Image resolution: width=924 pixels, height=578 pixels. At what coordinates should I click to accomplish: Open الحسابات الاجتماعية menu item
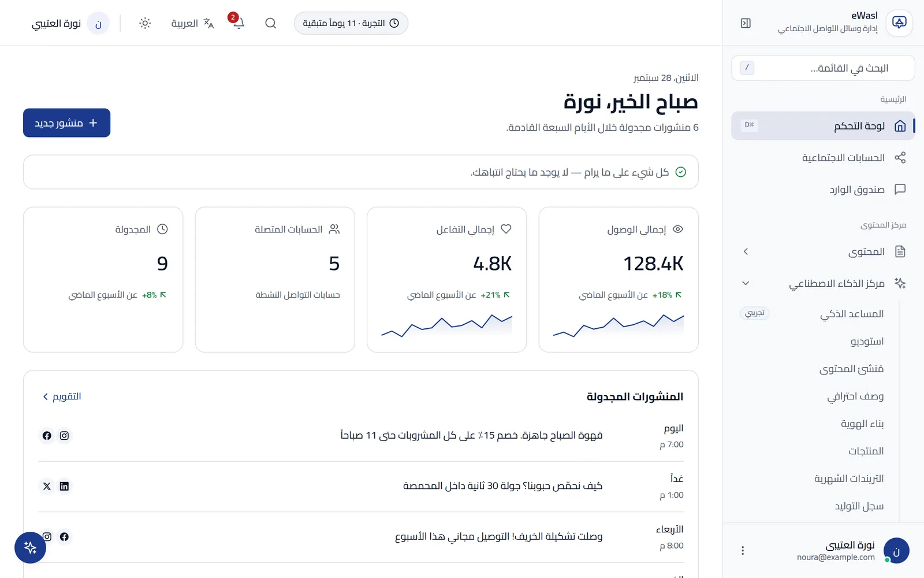point(823,158)
